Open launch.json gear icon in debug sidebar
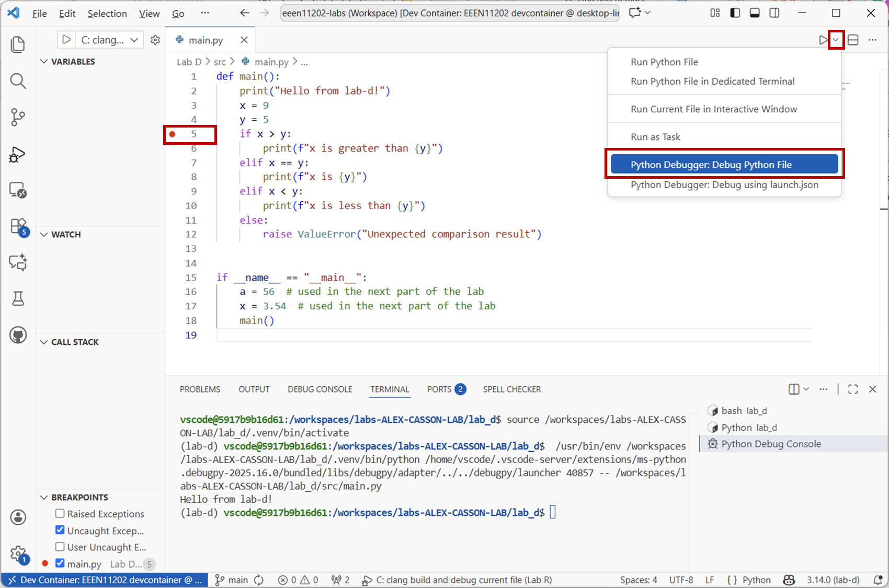Viewport: 889px width, 588px height. click(155, 40)
